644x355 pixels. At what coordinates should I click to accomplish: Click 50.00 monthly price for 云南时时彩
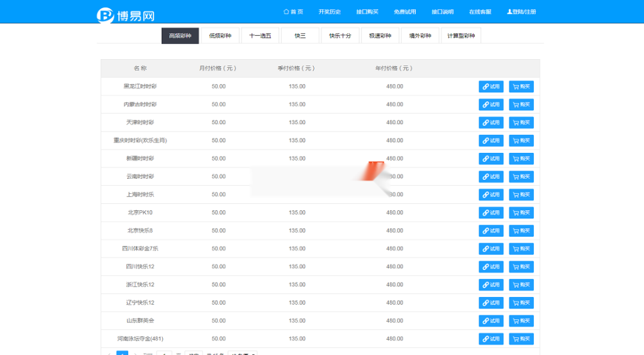coord(218,176)
